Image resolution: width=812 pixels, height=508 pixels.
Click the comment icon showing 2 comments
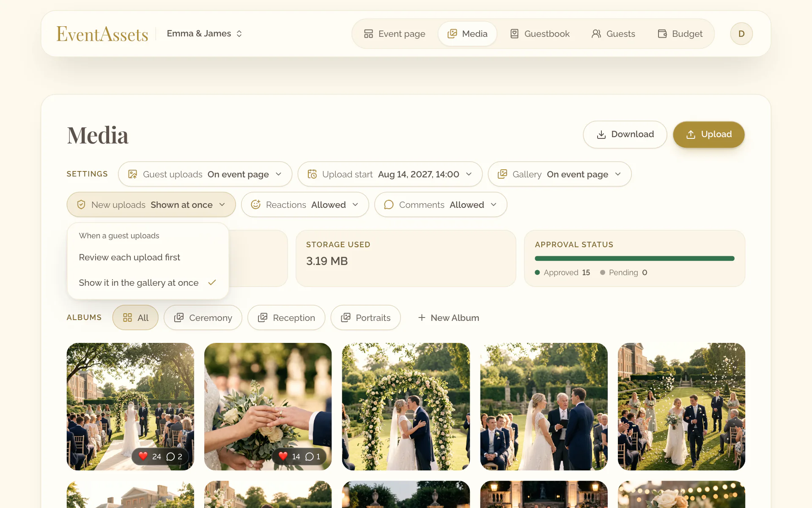tap(170, 456)
